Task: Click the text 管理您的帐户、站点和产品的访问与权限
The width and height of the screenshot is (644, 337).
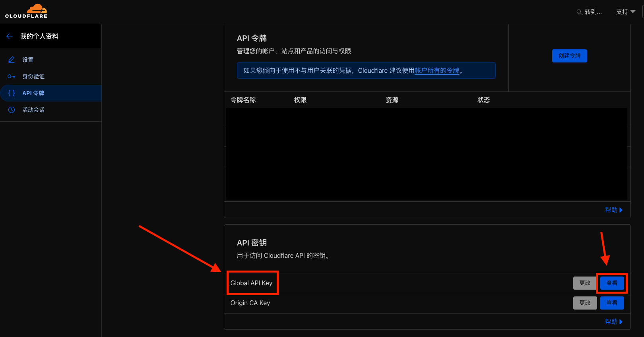Action: (294, 51)
